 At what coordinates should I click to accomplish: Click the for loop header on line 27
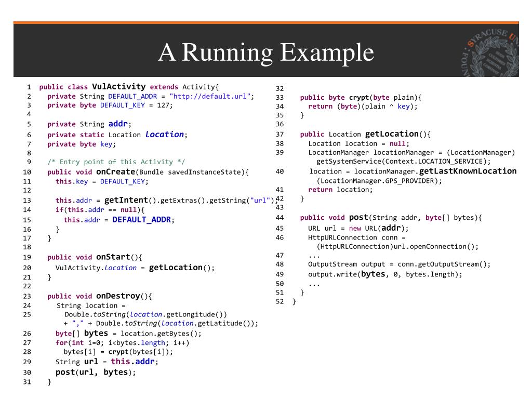(x=123, y=343)
